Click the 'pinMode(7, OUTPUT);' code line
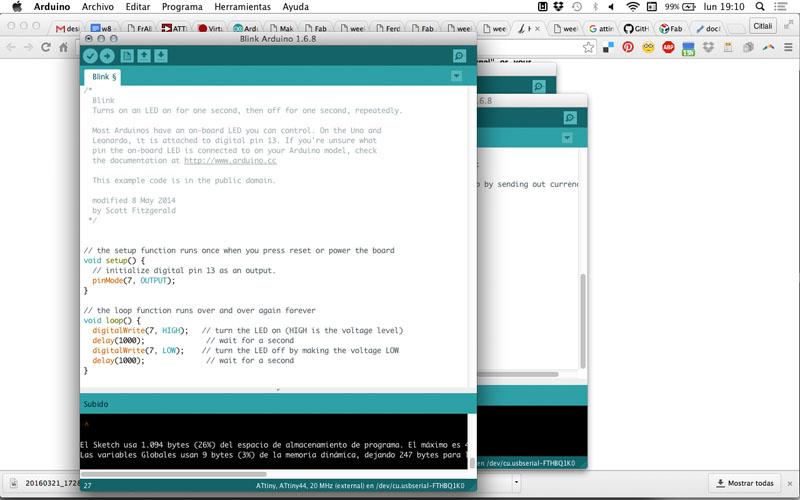The image size is (800, 500). coord(134,281)
